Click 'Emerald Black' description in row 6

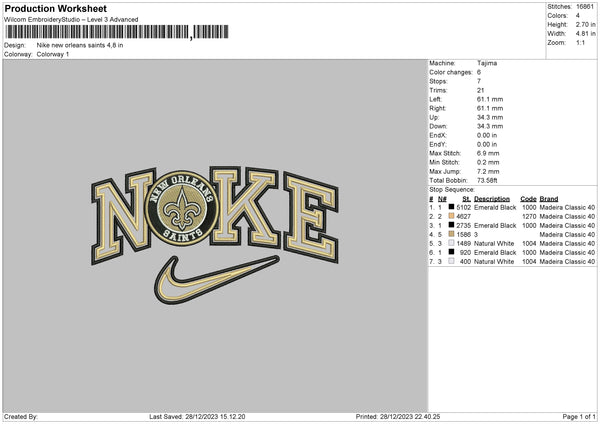495,252
